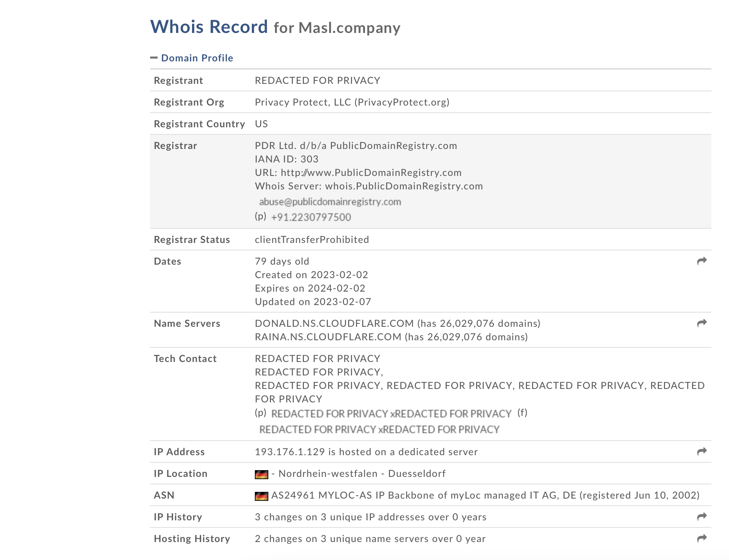This screenshot has height=560, width=729.
Task: Click the 'Created on 2023-02-02' line
Action: pos(311,275)
